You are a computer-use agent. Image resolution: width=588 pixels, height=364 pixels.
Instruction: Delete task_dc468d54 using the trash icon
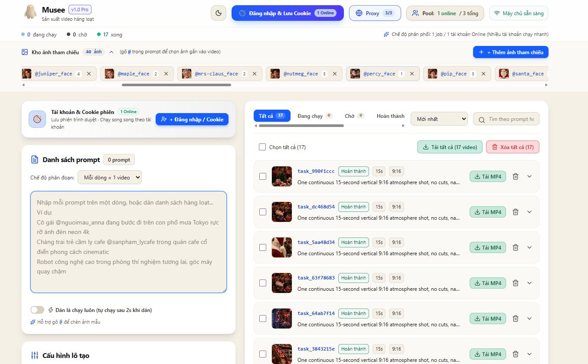[516, 212]
